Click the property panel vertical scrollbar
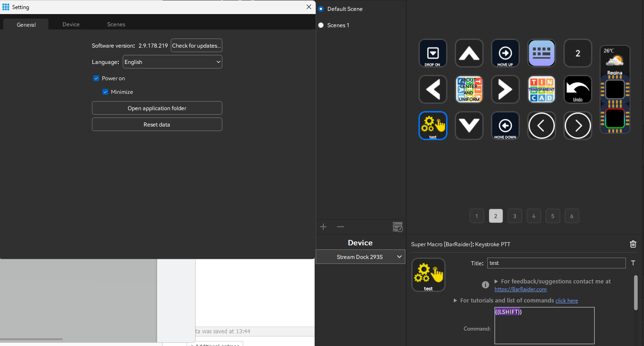This screenshot has height=346, width=644. [636, 292]
